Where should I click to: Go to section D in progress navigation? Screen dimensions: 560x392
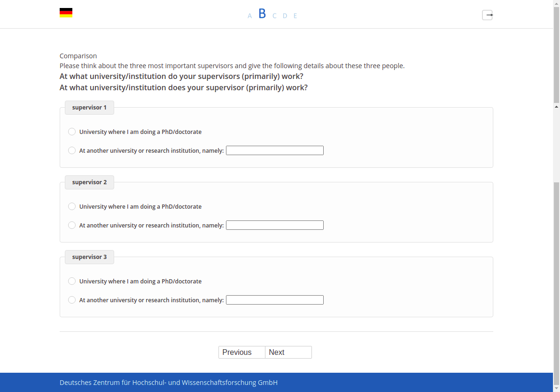[285, 16]
